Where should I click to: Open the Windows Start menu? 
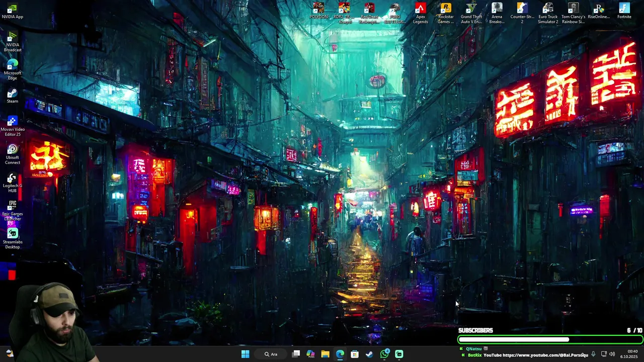click(x=245, y=354)
